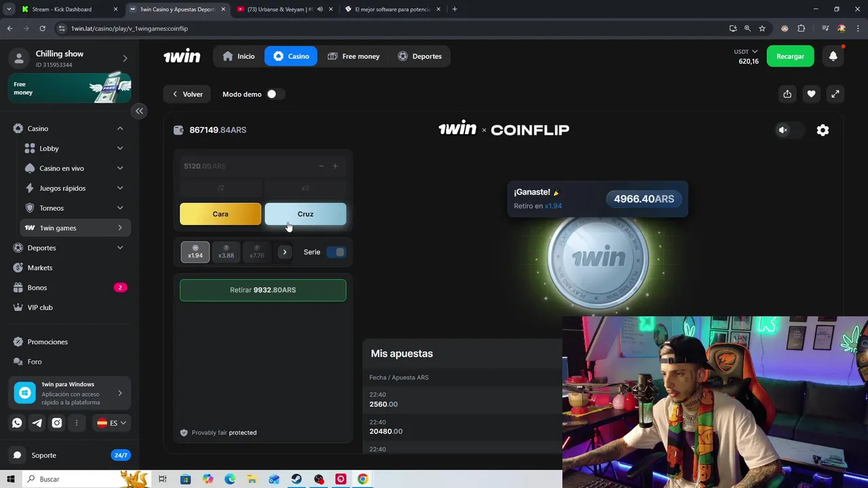Open USDT currency dropdown

coord(746,52)
